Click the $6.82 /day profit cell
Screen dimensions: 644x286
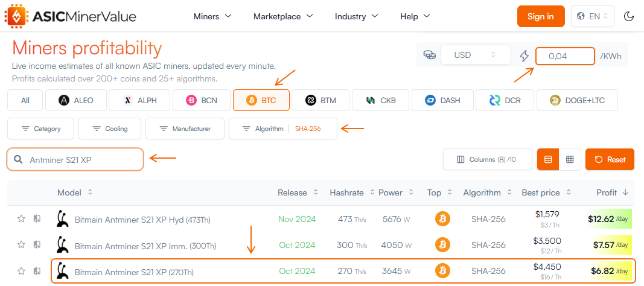pyautogui.click(x=610, y=271)
